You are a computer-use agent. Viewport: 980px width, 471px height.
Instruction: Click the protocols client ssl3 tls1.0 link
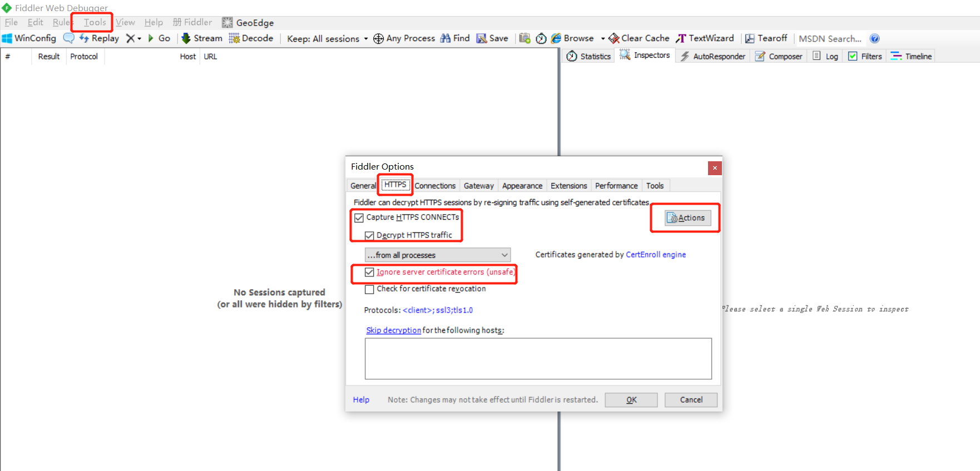(438, 310)
